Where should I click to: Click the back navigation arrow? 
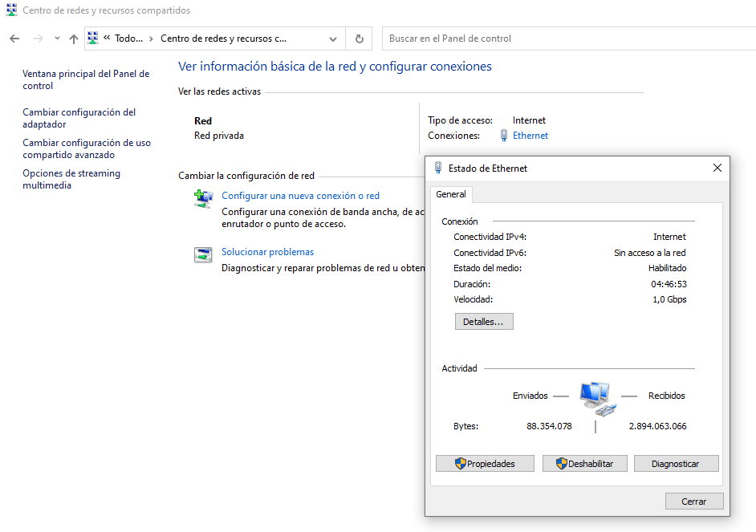14,39
